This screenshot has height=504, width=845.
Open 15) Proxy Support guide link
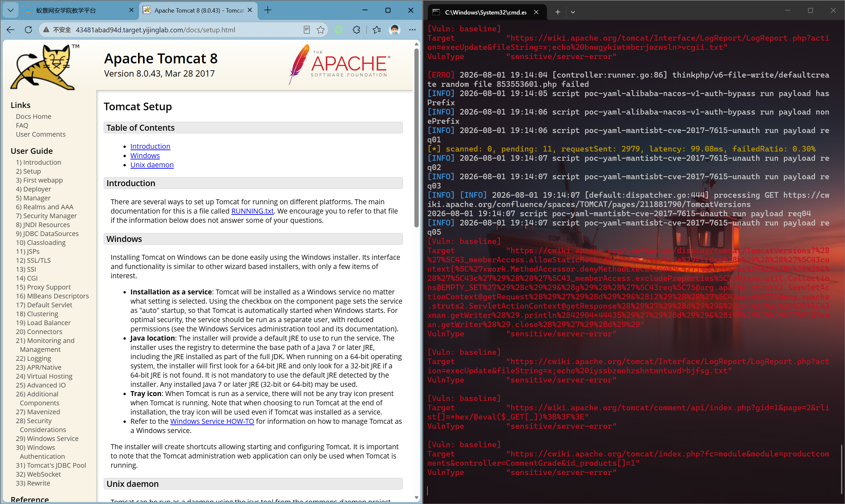click(43, 287)
